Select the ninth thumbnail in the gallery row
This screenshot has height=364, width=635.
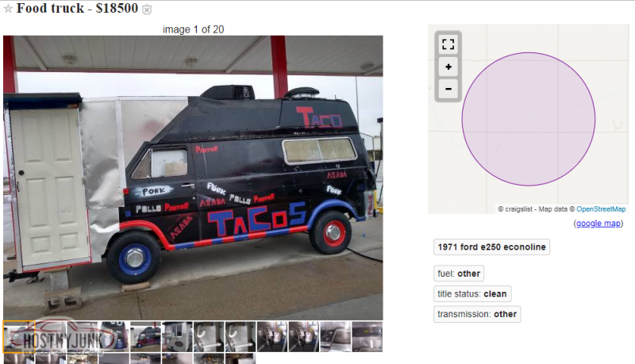[272, 336]
